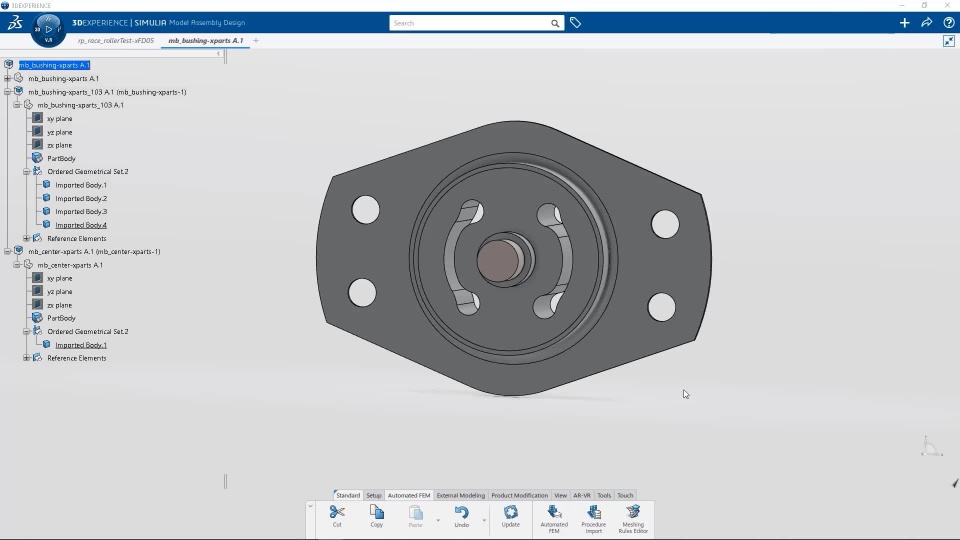Open Undo history dropdown arrow

click(484, 520)
